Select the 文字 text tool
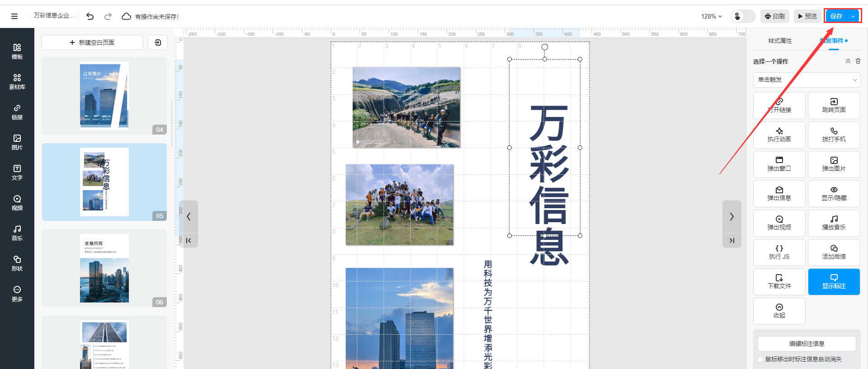The width and height of the screenshot is (868, 369). (17, 173)
